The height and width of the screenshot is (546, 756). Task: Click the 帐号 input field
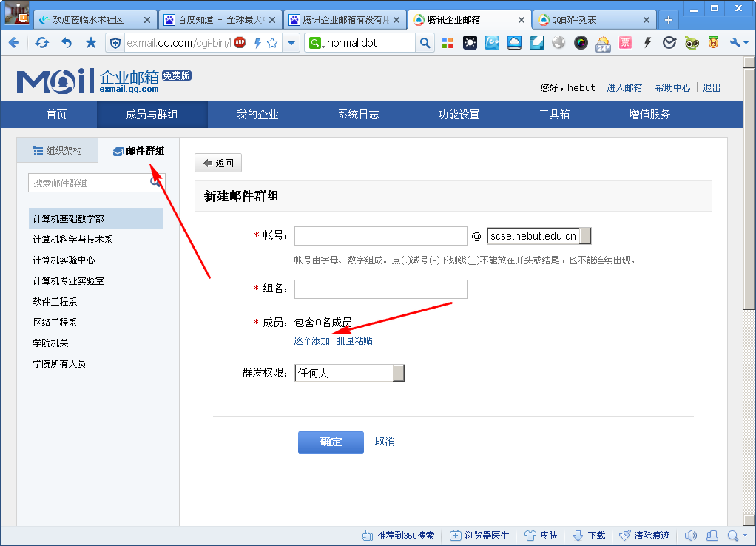pyautogui.click(x=380, y=236)
